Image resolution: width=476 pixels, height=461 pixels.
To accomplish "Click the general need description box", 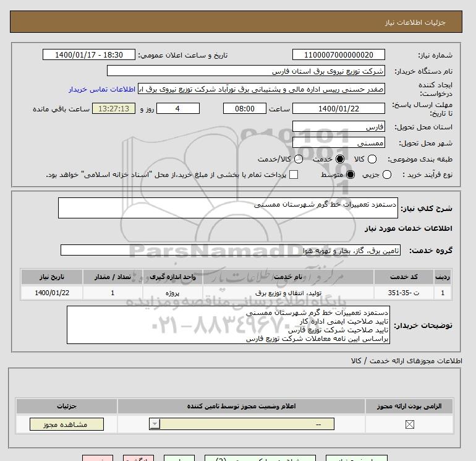I will [228, 208].
